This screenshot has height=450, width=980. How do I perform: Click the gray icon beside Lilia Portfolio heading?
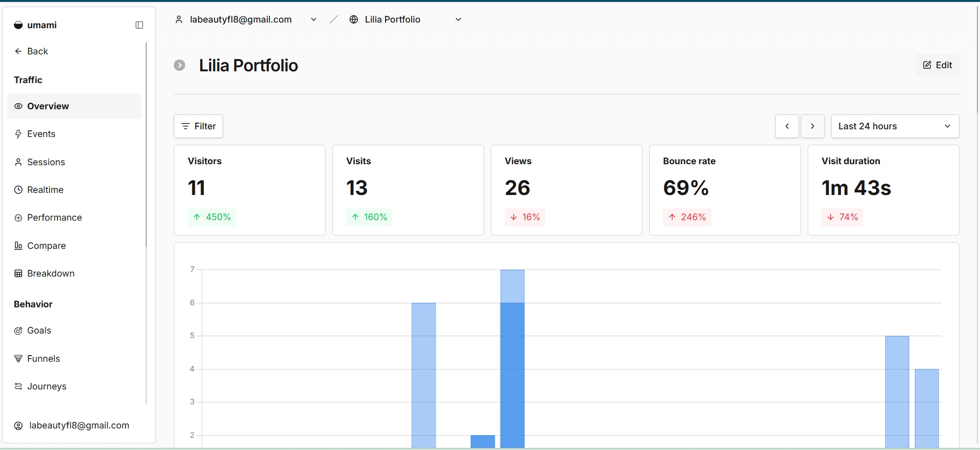coord(179,65)
